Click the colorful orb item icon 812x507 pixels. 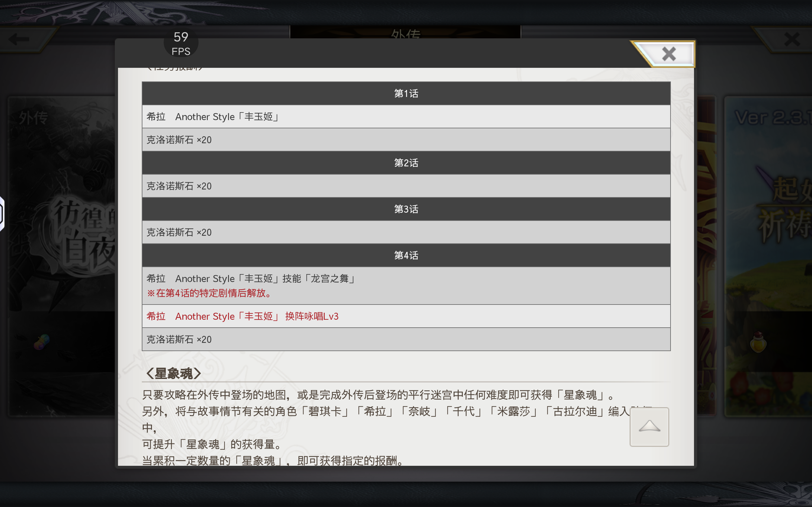pos(42,342)
